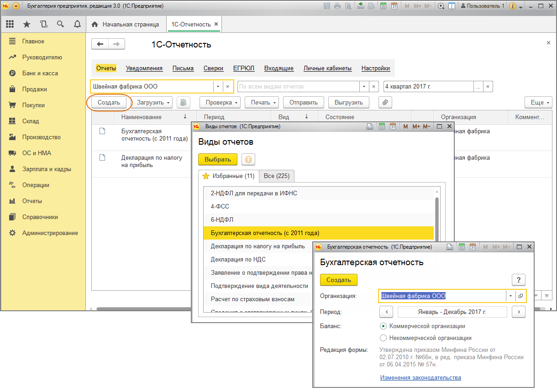Viewport: 557px width, 392px height.
Task: Click yellow Создать button in dialog
Action: (x=338, y=280)
